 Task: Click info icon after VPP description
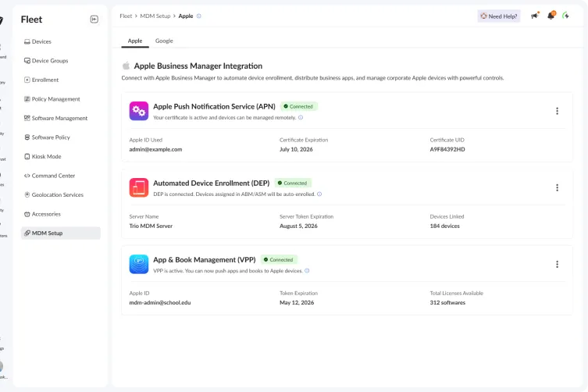click(307, 271)
